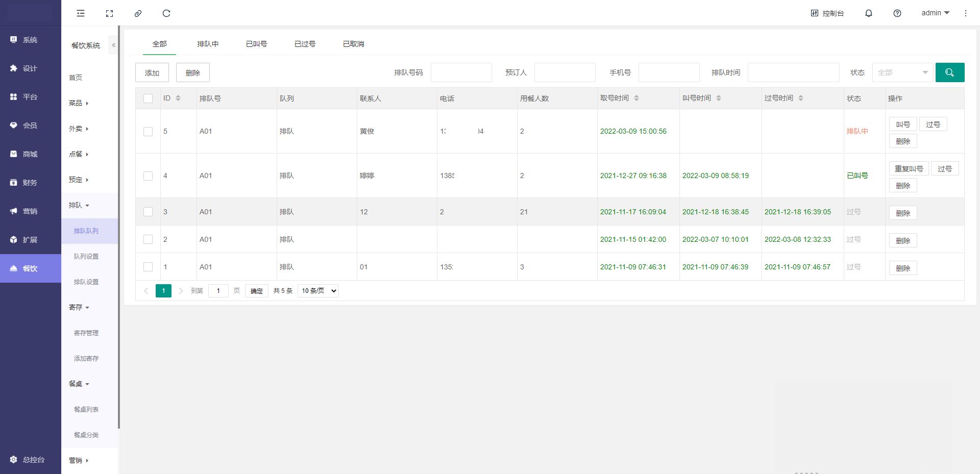Open the 状态 filter dropdown
Screen dimensions: 980x474
click(902, 72)
